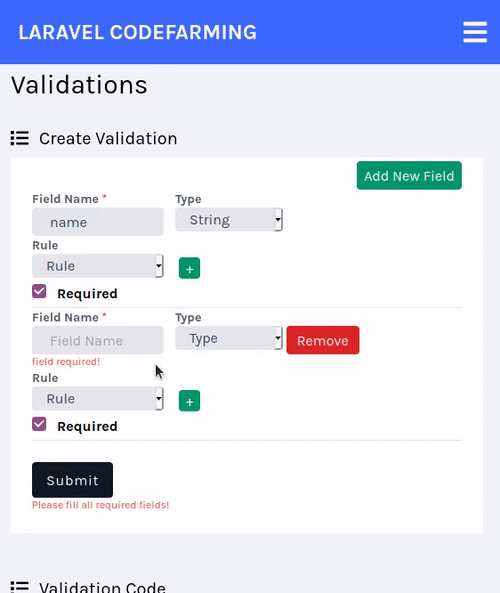The height and width of the screenshot is (593, 500).
Task: Expand the first Rule dropdown
Action: [x=98, y=266]
